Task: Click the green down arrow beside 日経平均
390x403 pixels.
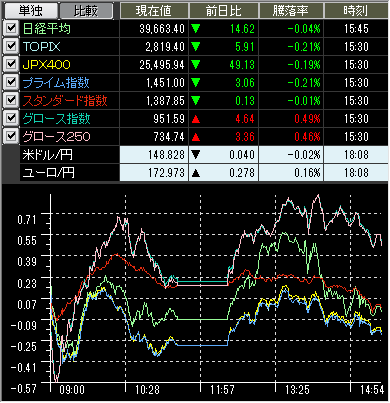Action: [x=196, y=29]
